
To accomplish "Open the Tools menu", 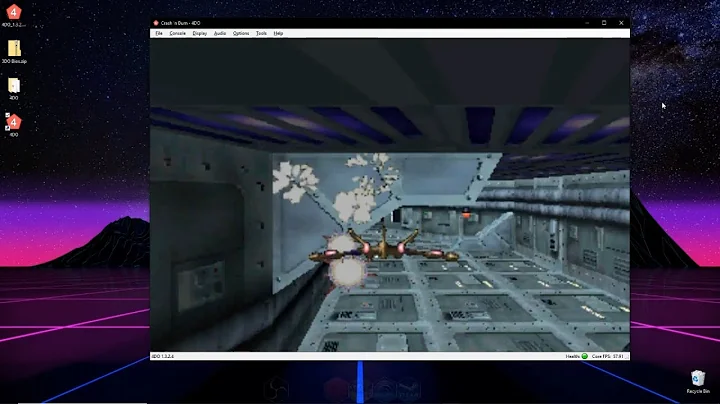I will 261,34.
